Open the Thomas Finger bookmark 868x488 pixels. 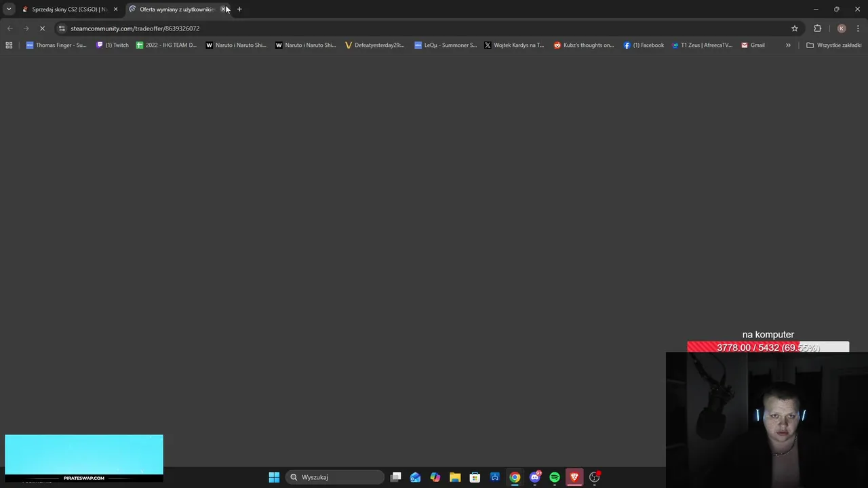coord(56,45)
